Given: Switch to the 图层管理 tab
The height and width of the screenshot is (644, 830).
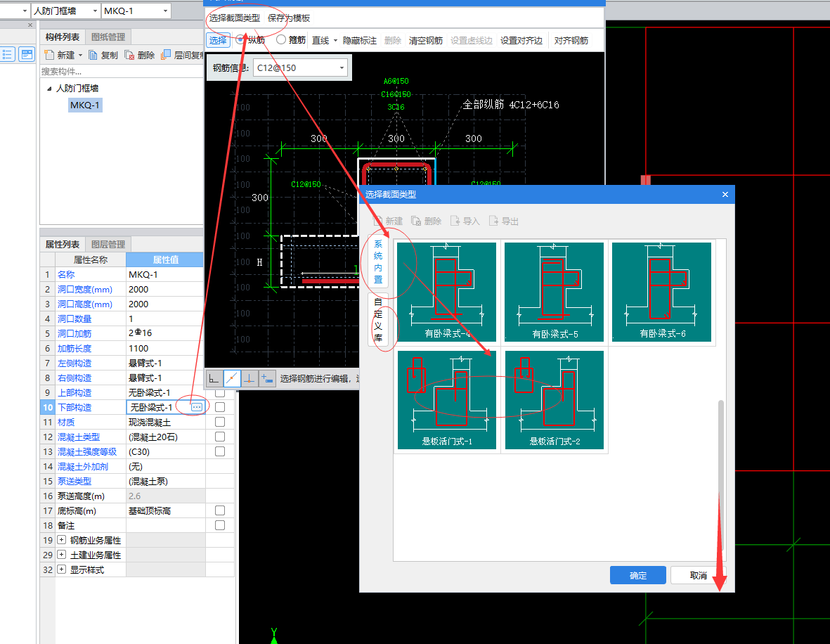Looking at the screenshot, I should pyautogui.click(x=108, y=244).
